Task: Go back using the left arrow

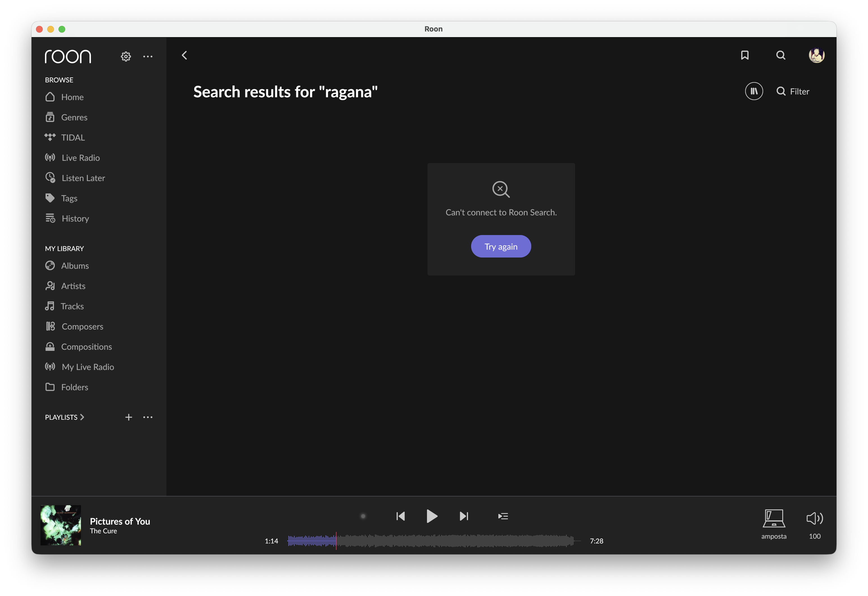Action: pyautogui.click(x=184, y=55)
